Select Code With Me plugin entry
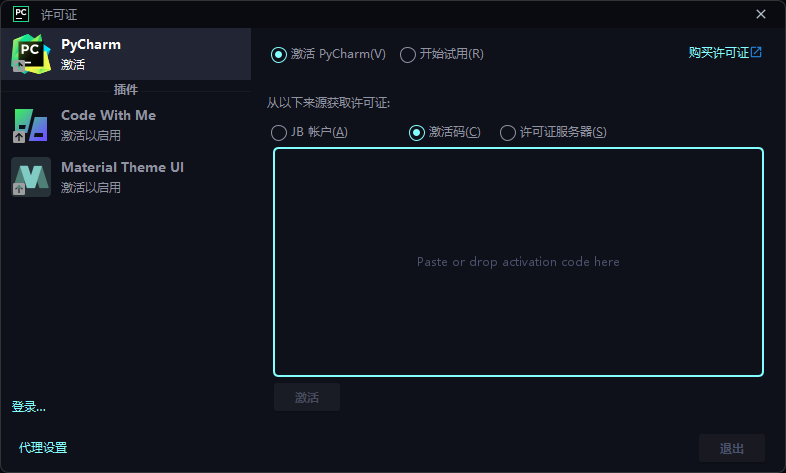Image resolution: width=786 pixels, height=473 pixels. coord(126,125)
